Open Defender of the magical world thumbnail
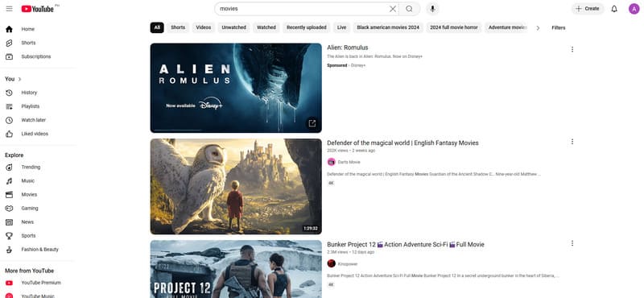The image size is (644, 298). [x=236, y=186]
